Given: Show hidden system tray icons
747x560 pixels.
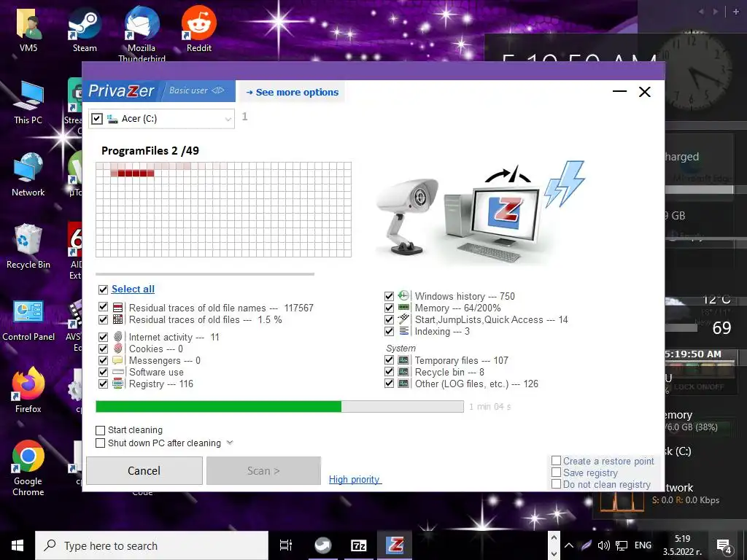Looking at the screenshot, I should pos(569,545).
